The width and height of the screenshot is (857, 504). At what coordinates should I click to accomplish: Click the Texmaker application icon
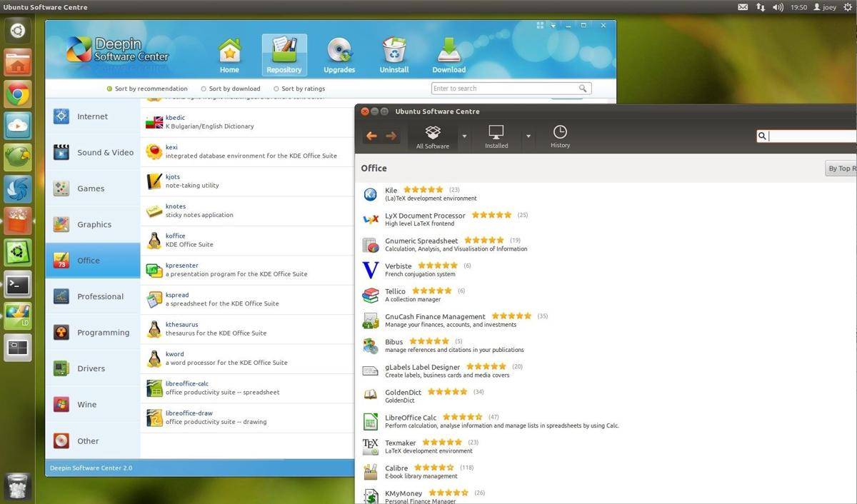point(371,446)
